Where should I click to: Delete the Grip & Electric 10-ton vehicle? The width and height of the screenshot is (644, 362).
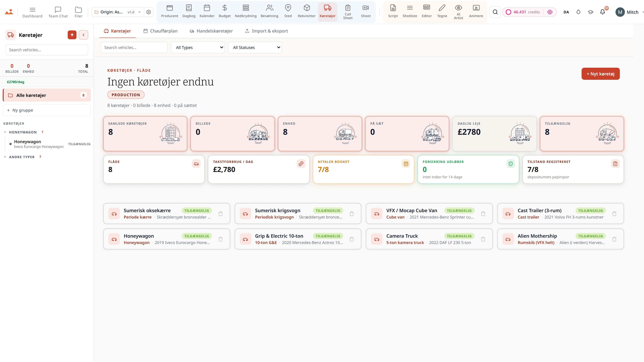click(x=352, y=239)
